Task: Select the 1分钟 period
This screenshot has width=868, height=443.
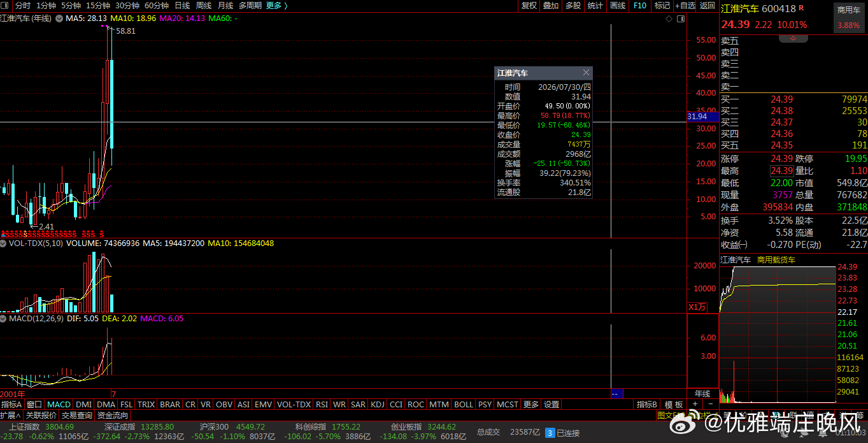Action: 46,6
